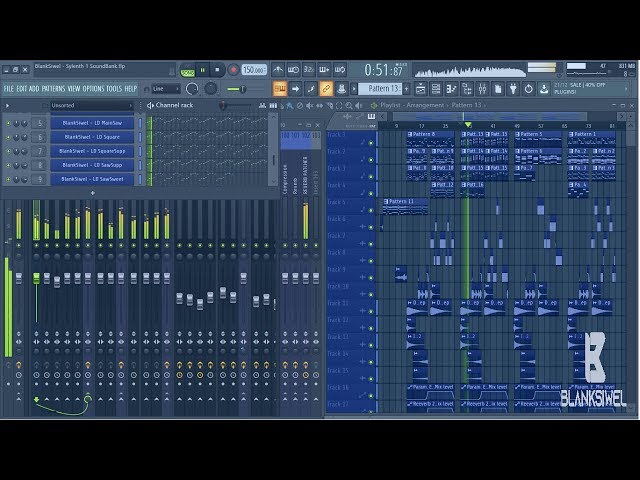
Task: Open the plugin picker plug icon
Action: tap(513, 89)
